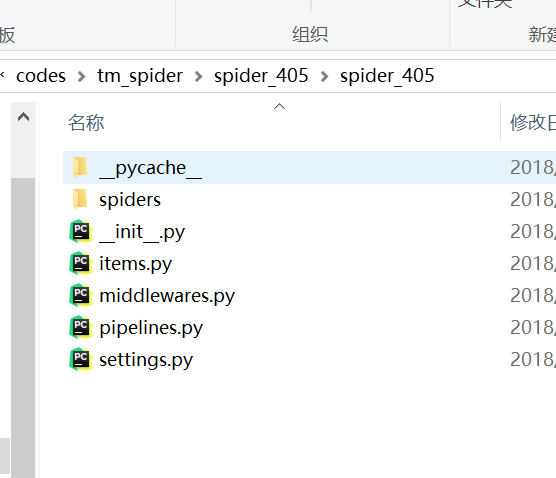Open the spiders folder icon
Viewport: 556px width, 478px height.
(x=80, y=199)
